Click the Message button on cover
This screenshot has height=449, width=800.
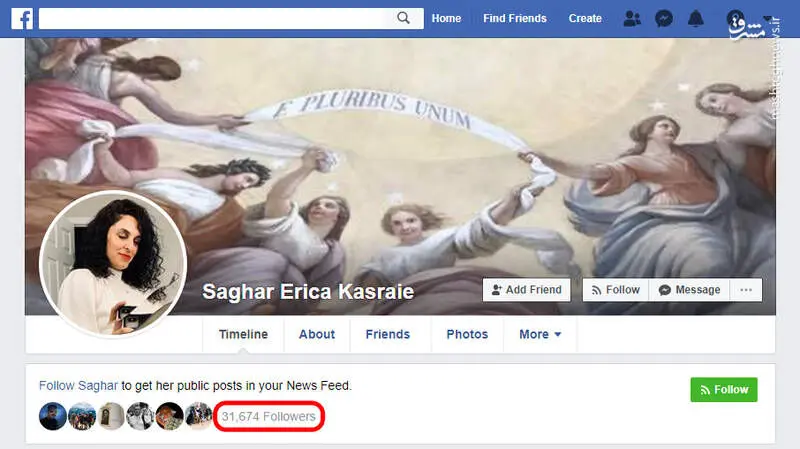coord(689,290)
